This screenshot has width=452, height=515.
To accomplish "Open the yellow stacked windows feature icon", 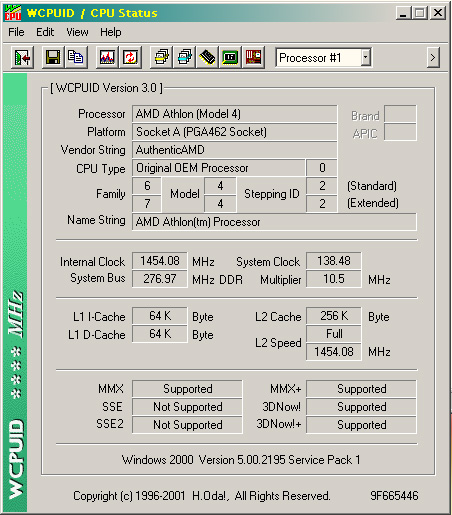I will 161,58.
